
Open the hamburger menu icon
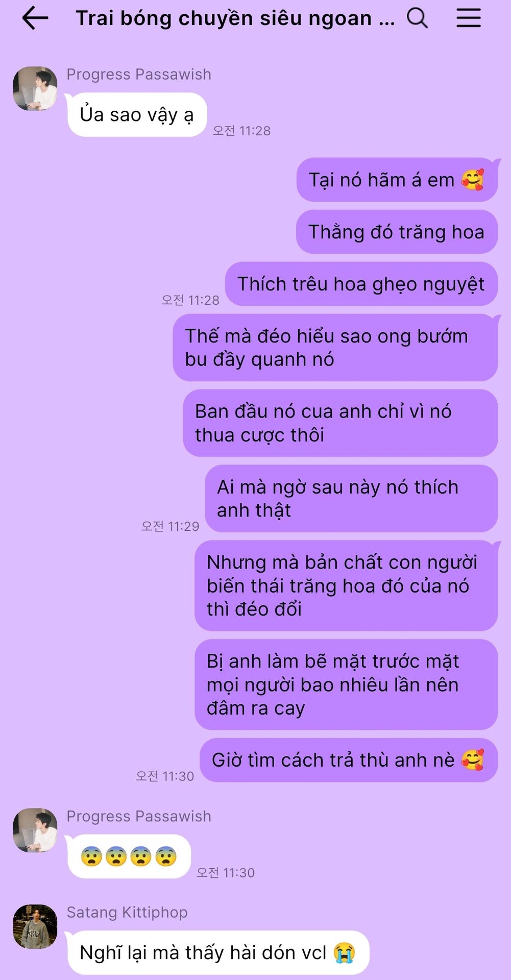coord(469,18)
